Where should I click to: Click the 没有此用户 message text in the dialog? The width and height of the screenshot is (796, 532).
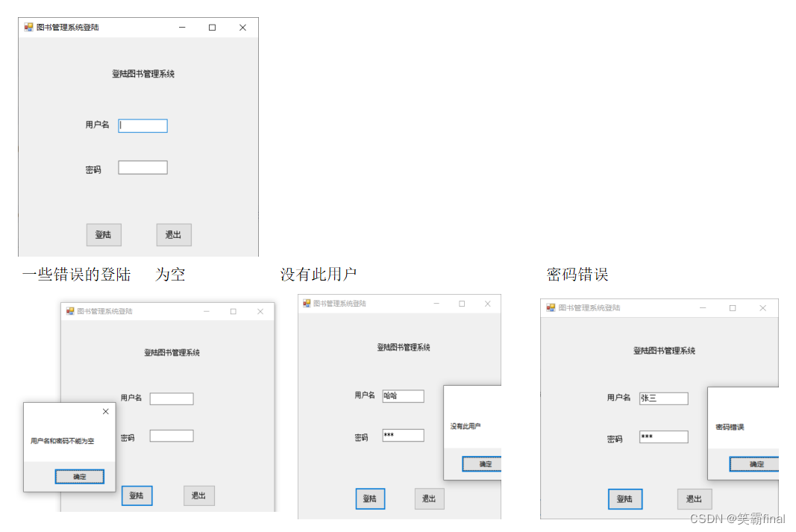466,426
